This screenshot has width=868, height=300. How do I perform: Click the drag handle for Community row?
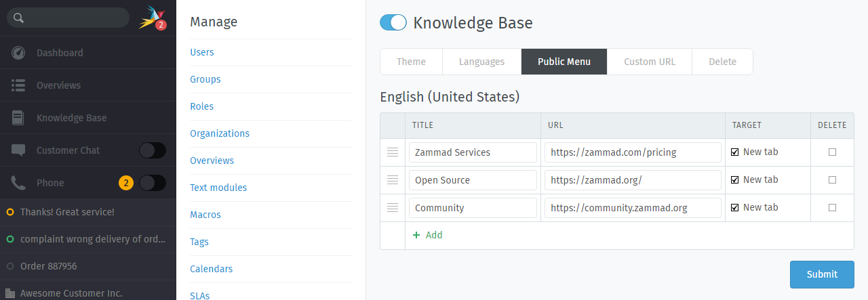[393, 208]
